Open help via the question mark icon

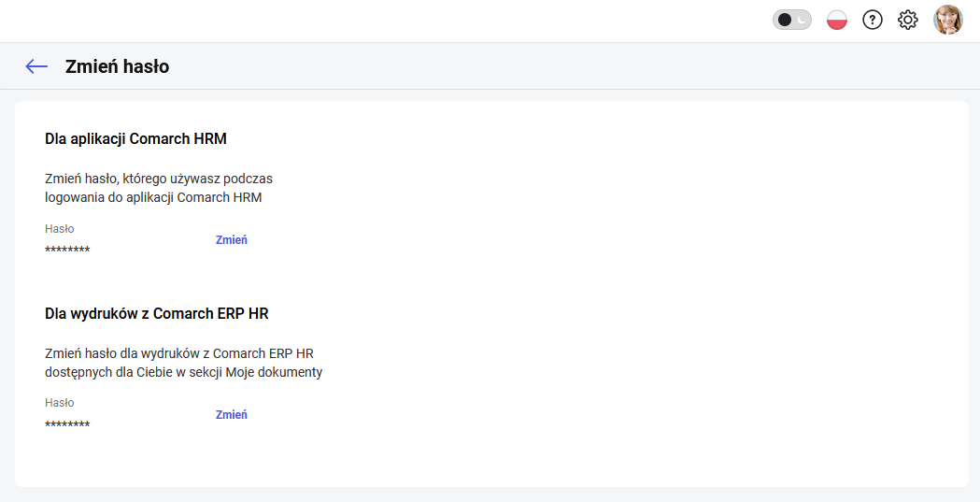872,20
